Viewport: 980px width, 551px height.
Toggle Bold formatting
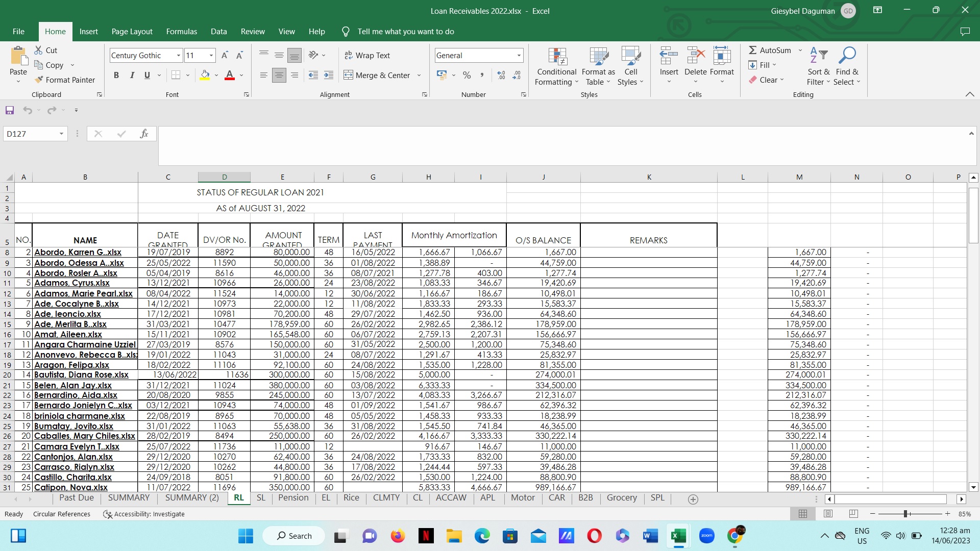(116, 76)
